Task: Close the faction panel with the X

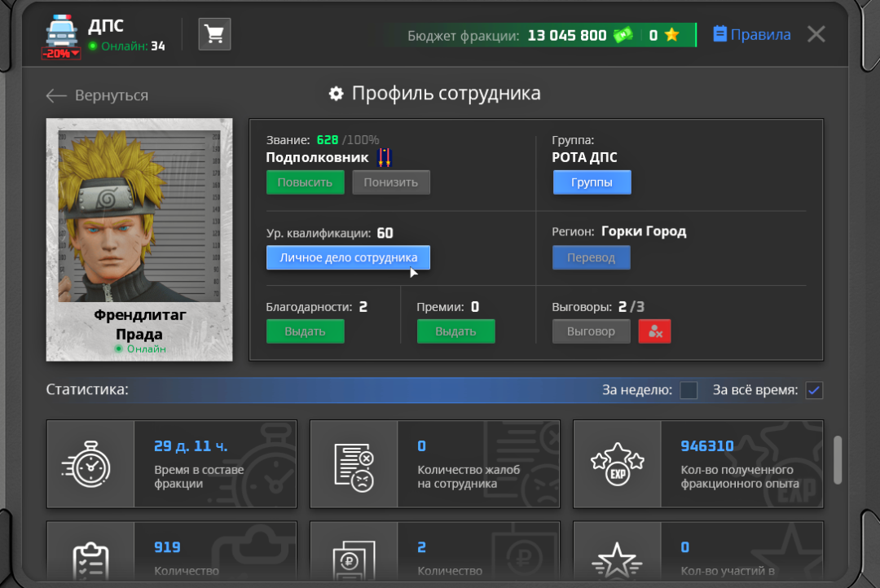Action: click(816, 34)
